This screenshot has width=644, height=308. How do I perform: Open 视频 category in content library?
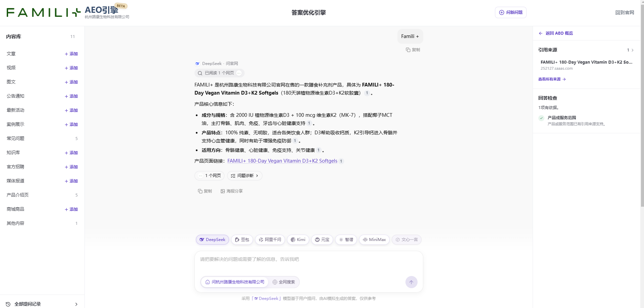tap(11, 68)
